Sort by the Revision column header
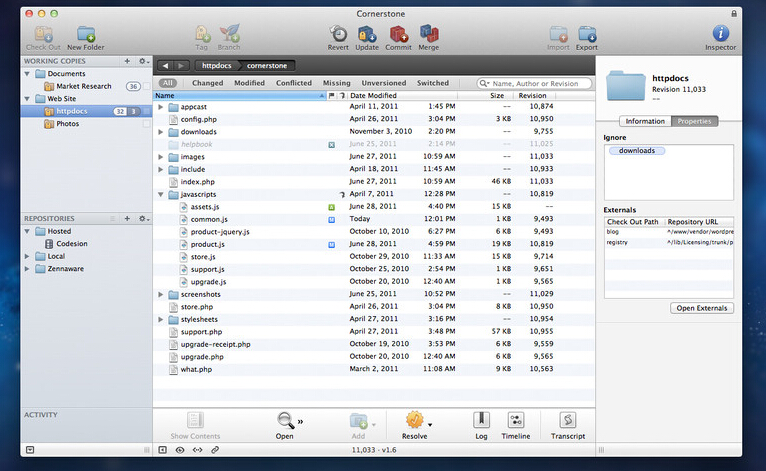766x471 pixels. [x=532, y=96]
